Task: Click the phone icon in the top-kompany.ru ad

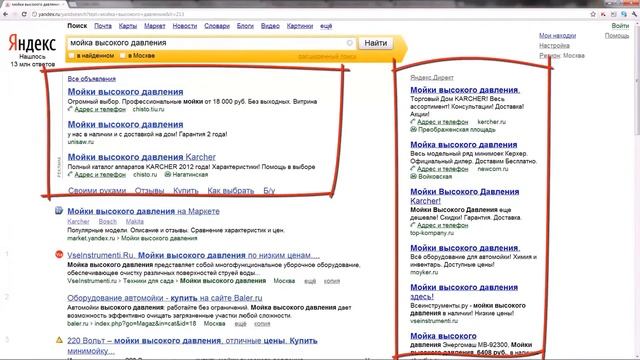Action: coord(413,225)
